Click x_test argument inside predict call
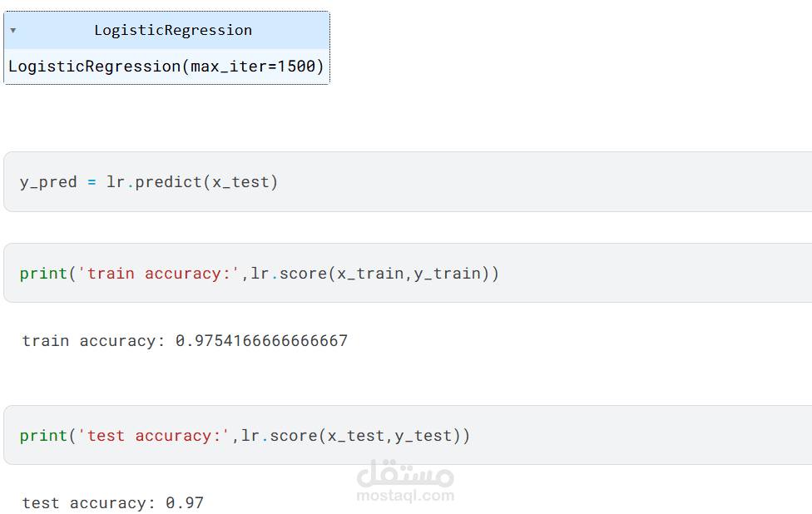Viewport: 812px width, 514px height. [240, 182]
